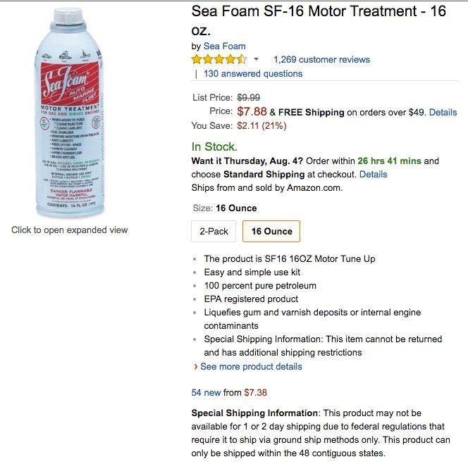Image resolution: width=468 pixels, height=476 pixels.
Task: Expand the dropdown arrow beside star rating
Action: coord(256,60)
